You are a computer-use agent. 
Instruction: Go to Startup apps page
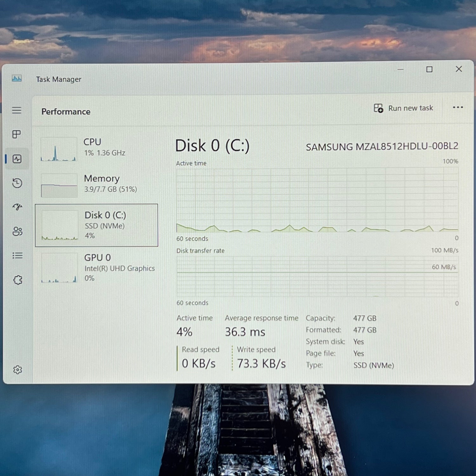(x=17, y=207)
